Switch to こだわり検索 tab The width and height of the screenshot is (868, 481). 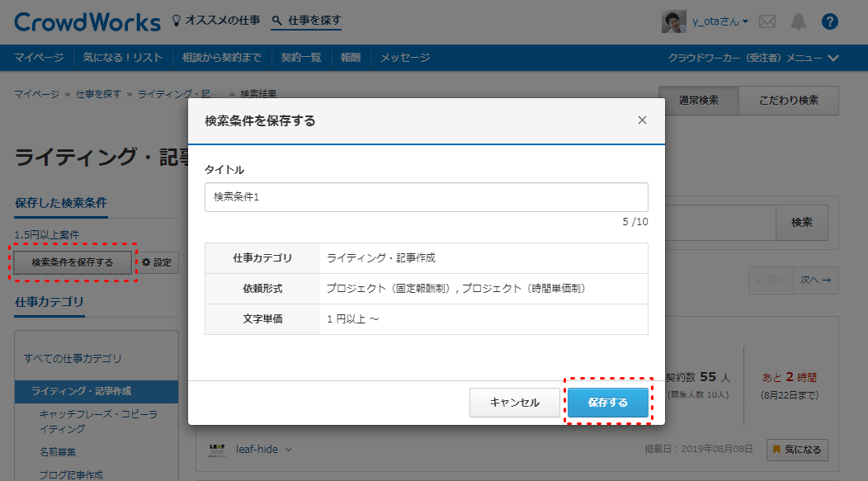789,101
